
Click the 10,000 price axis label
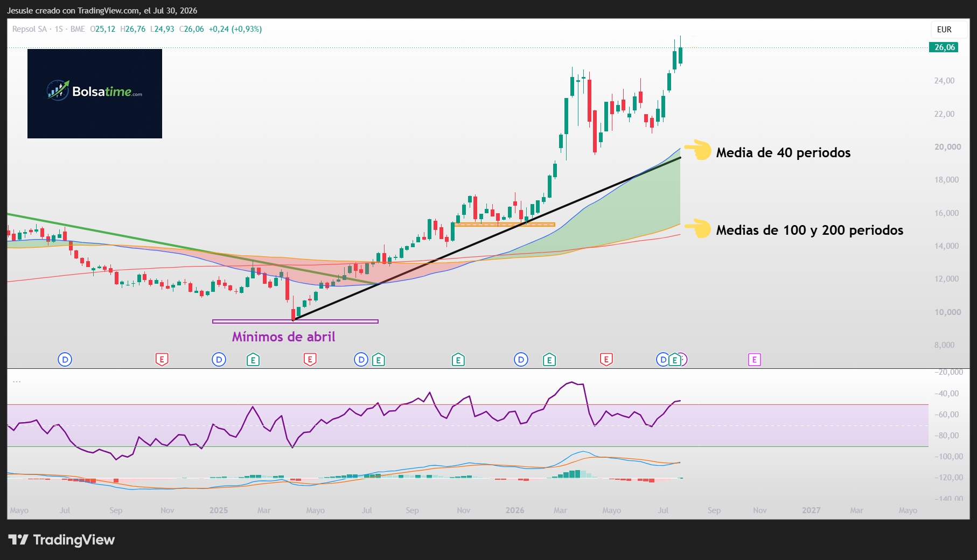947,312
